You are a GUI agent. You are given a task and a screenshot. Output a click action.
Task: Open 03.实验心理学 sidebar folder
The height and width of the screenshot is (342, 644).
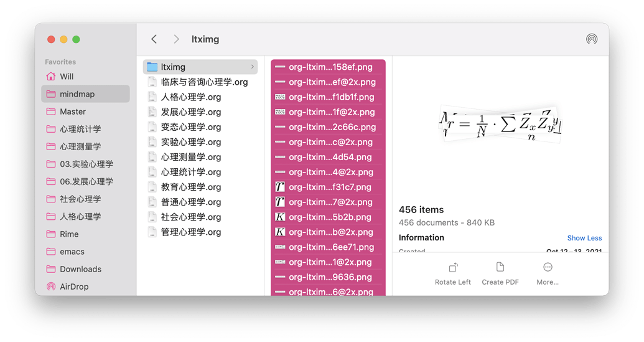click(85, 164)
